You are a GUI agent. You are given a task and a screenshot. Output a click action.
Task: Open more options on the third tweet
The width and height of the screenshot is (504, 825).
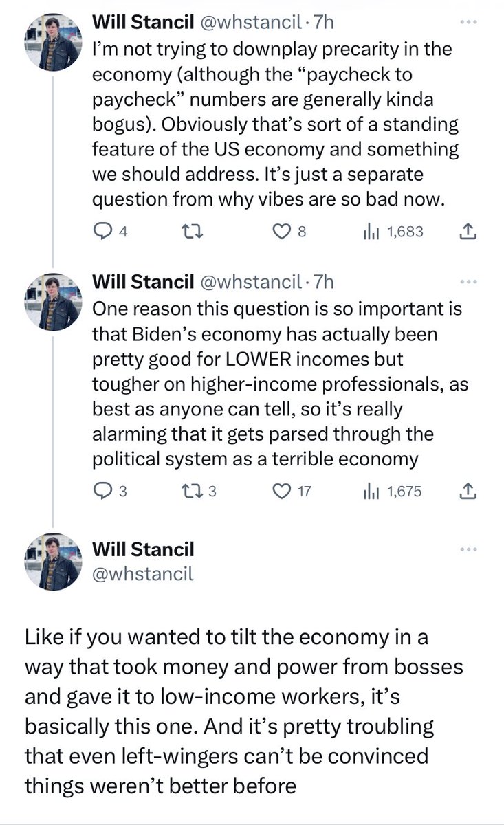(x=468, y=549)
